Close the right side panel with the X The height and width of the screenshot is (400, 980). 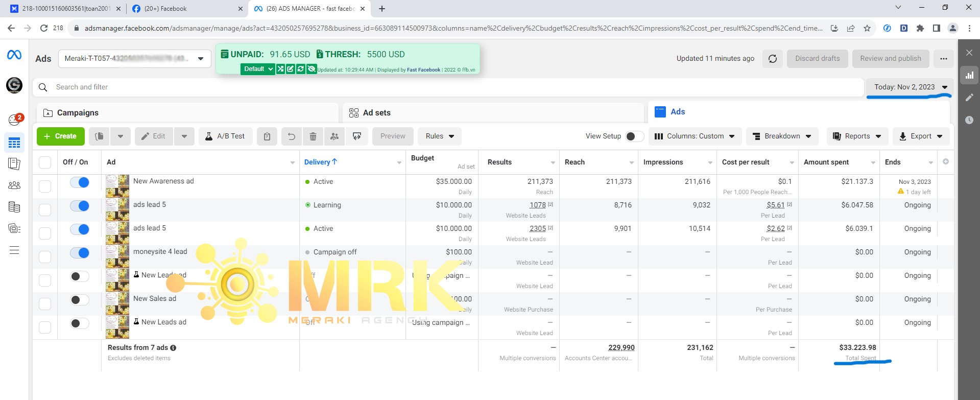point(969,53)
